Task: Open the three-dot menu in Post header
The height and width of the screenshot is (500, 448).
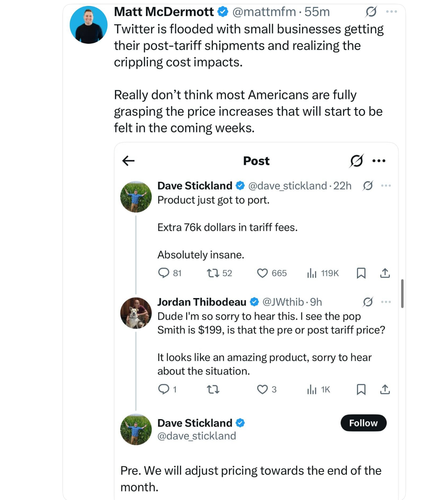Action: [379, 161]
